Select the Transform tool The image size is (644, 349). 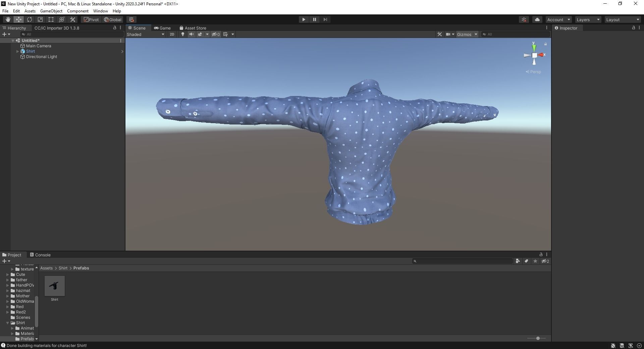(62, 19)
